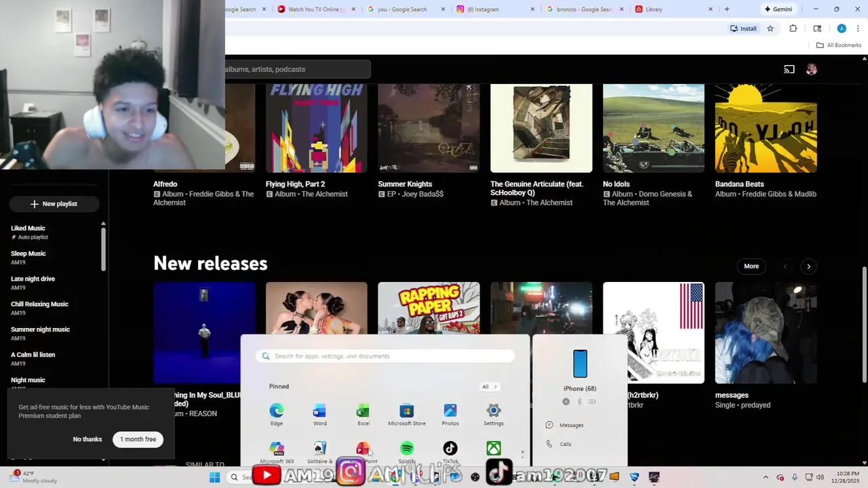This screenshot has width=868, height=488.
Task: Dismiss the Premium offer with No thanks
Action: tap(87, 439)
